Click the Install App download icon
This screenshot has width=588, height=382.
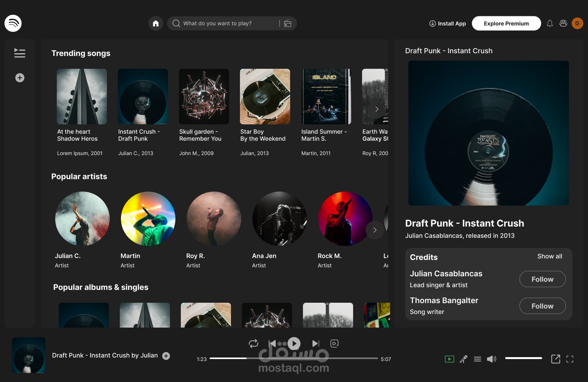tap(432, 23)
